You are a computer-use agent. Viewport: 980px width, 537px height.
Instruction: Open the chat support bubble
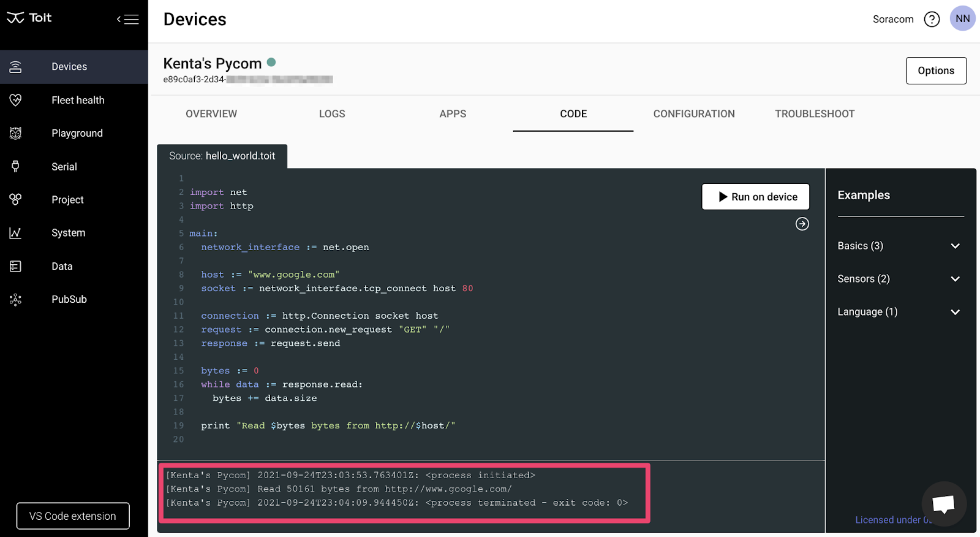click(943, 504)
